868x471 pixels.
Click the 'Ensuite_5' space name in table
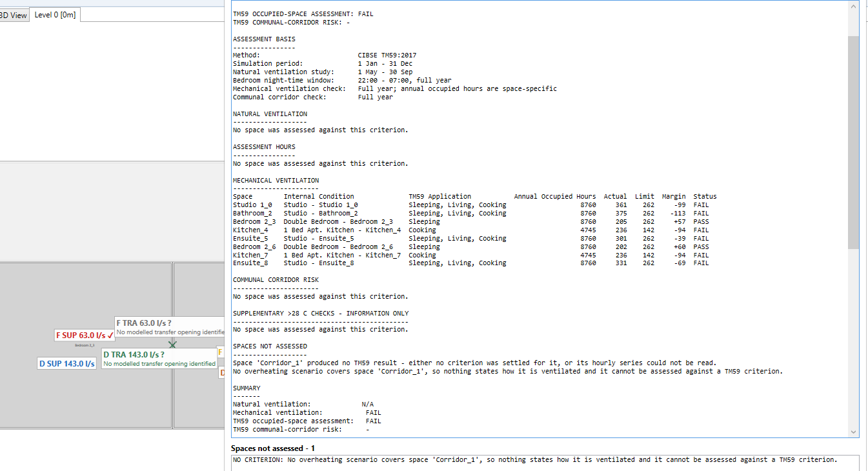pyautogui.click(x=250, y=239)
